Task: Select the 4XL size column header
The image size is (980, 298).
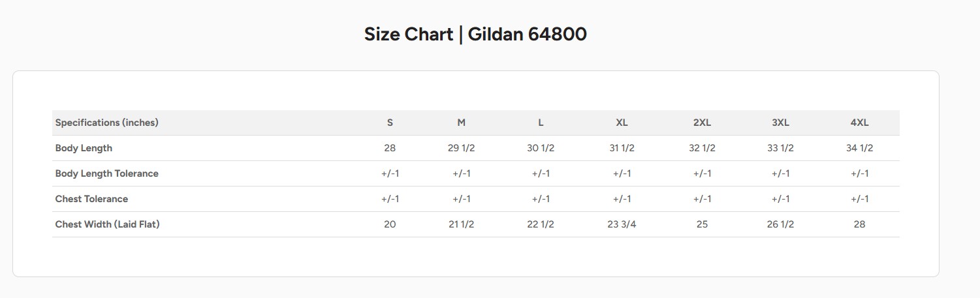Action: click(859, 123)
